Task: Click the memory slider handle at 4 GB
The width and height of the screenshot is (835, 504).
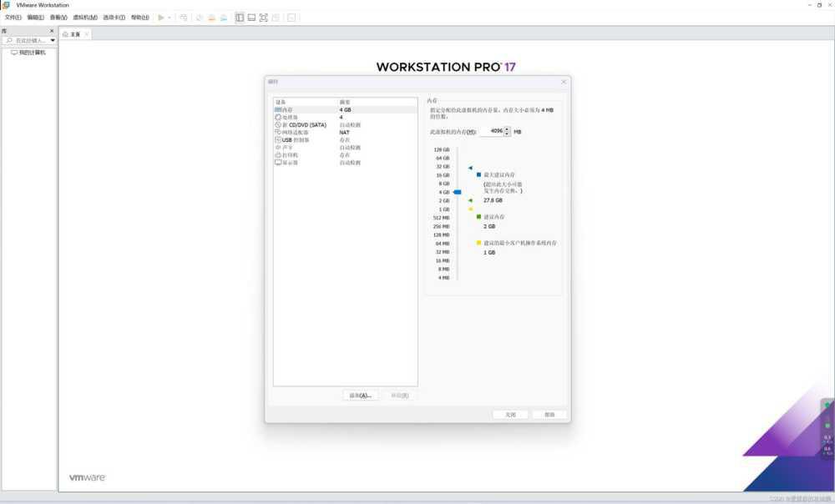Action: click(457, 192)
